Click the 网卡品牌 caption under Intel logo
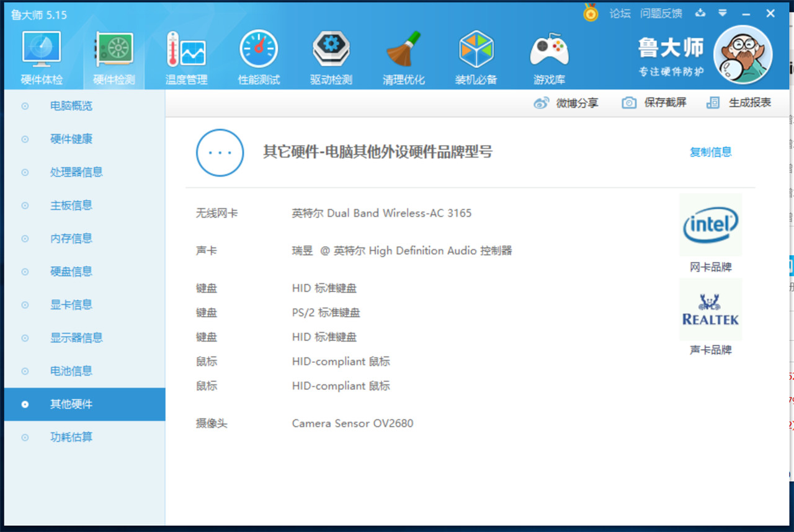 [x=711, y=267]
